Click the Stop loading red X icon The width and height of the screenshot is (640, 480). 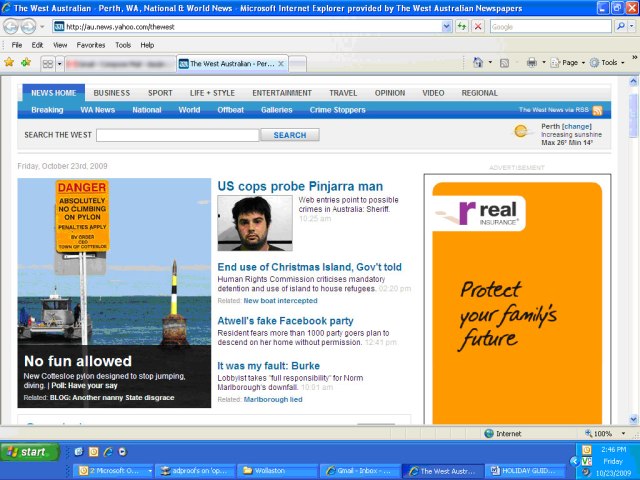(478, 26)
